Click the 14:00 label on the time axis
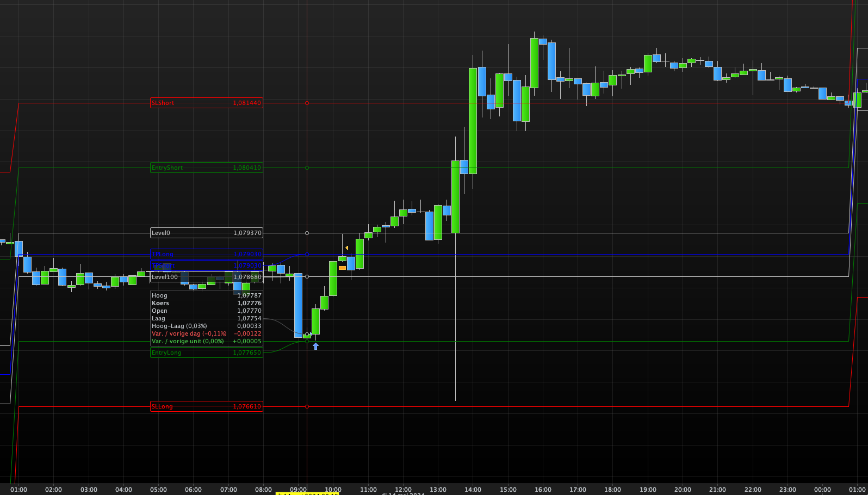 click(x=473, y=490)
